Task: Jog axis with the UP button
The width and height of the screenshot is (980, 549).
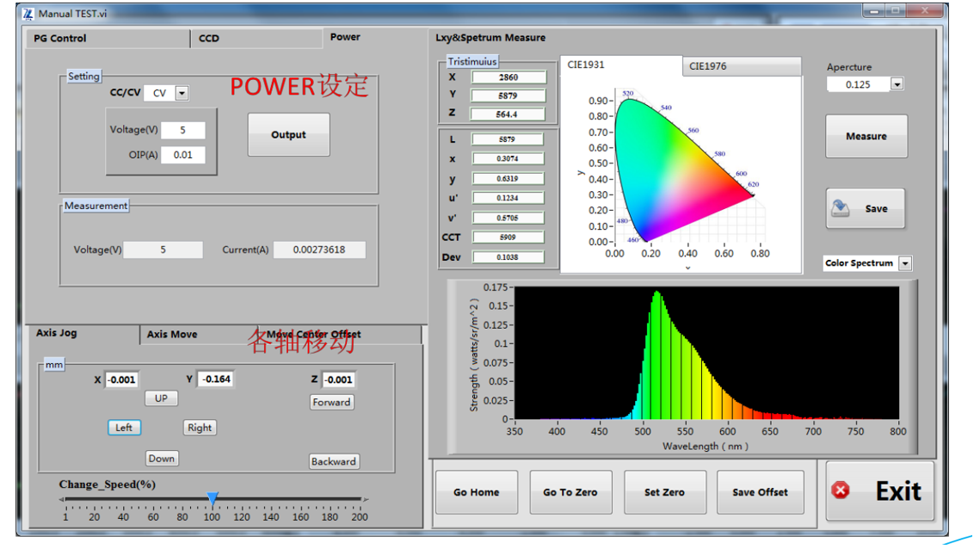Action: (161, 398)
